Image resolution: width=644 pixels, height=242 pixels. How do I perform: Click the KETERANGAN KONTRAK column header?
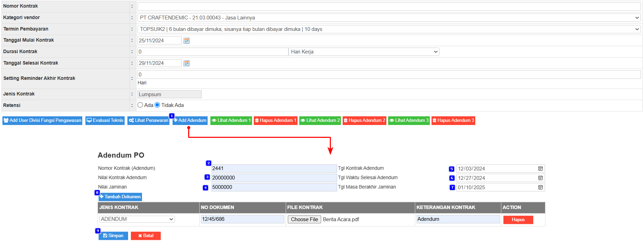click(458, 207)
